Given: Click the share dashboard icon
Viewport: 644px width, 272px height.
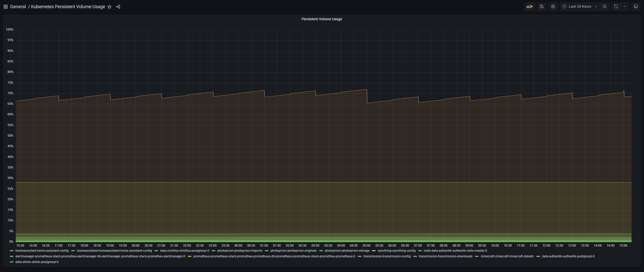Looking at the screenshot, I should [118, 7].
